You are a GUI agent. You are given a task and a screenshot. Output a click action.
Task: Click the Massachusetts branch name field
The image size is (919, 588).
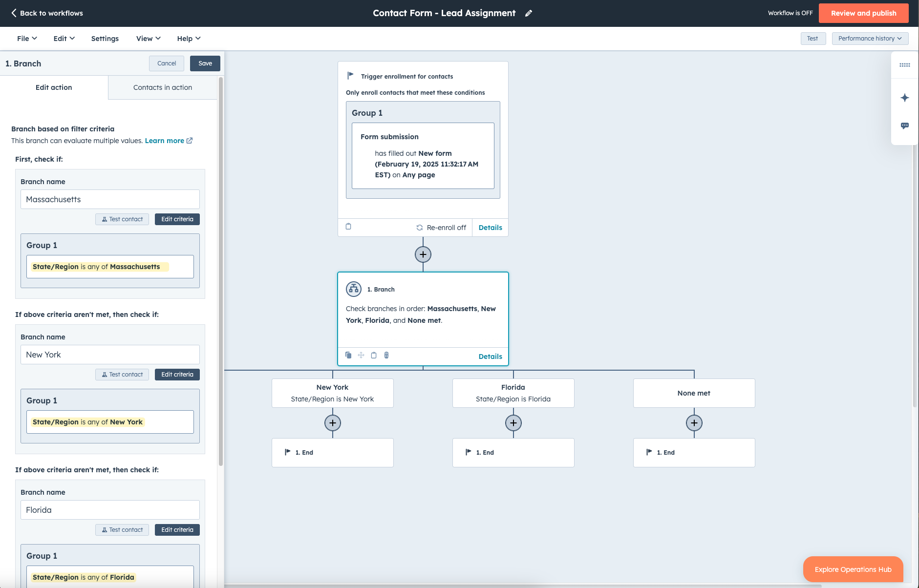click(110, 199)
